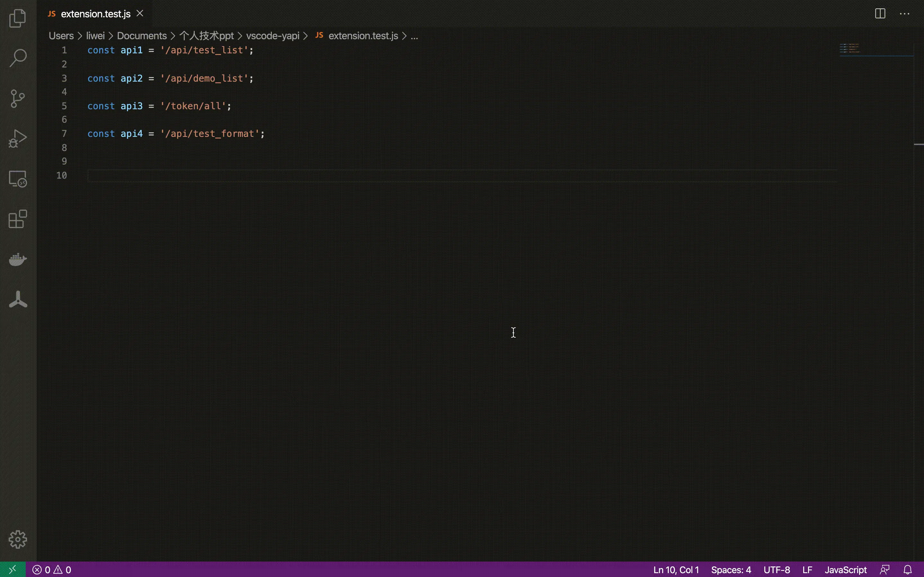924x577 pixels.
Task: Open the Remote Explorer view
Action: point(18,179)
